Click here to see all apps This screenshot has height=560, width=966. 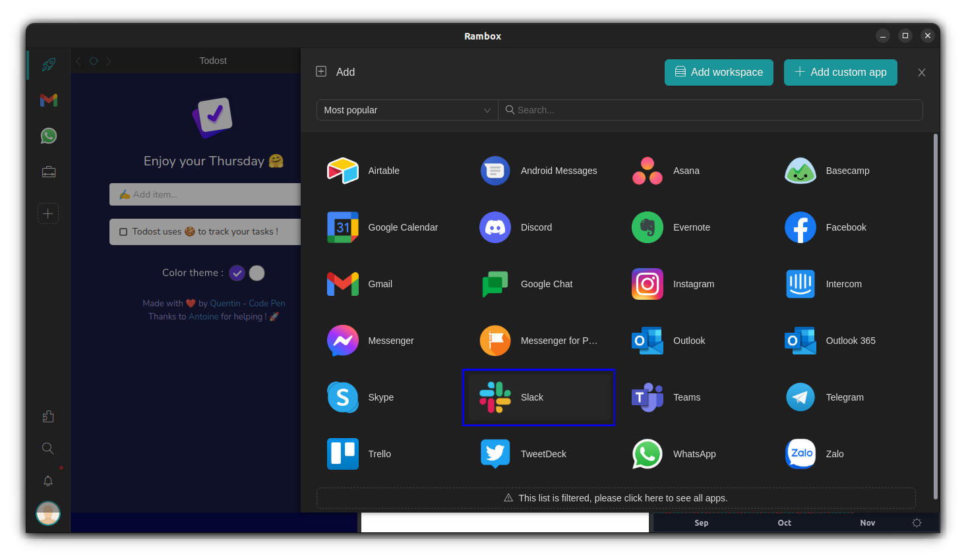[x=616, y=498]
